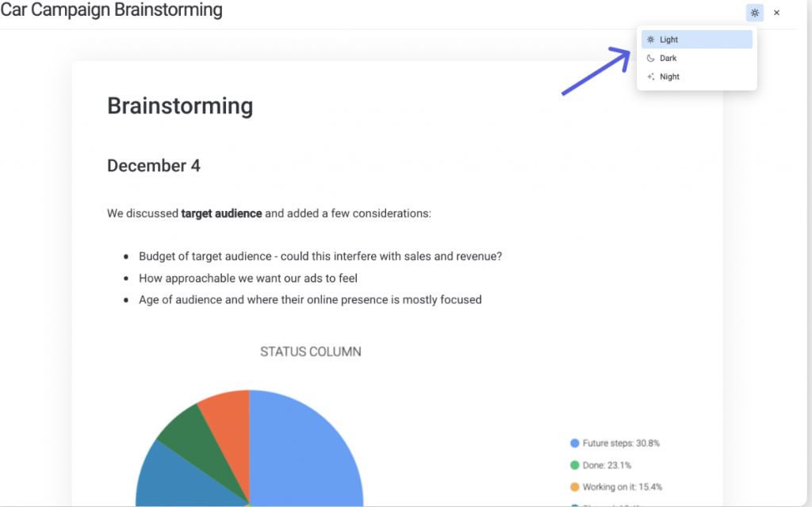Click the crescent moon icon beside Dark
This screenshot has width=812, height=507.
point(650,58)
